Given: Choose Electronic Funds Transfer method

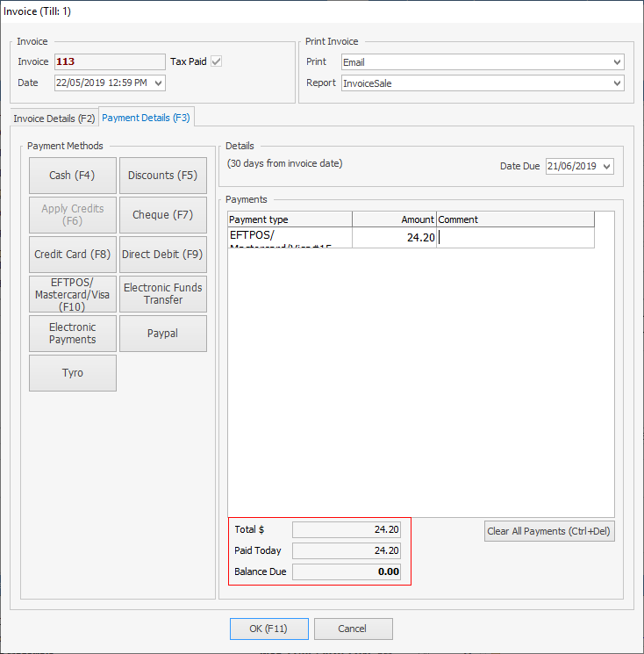Looking at the screenshot, I should click(163, 294).
